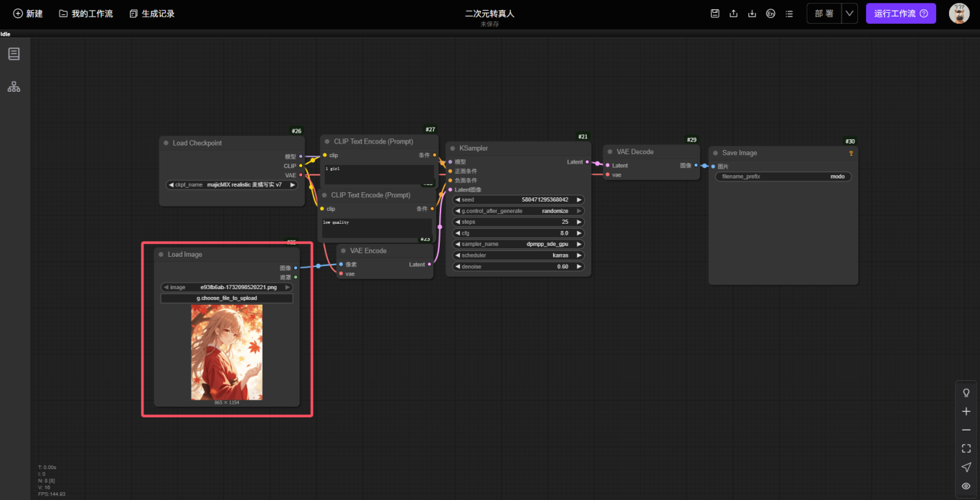Increase cfg with its right arrow
This screenshot has height=500, width=980.
point(579,233)
